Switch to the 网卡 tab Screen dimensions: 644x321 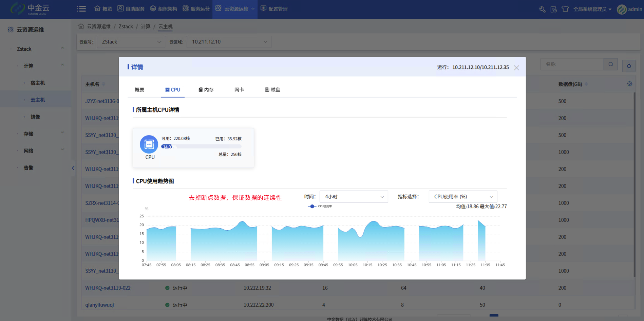click(x=239, y=90)
